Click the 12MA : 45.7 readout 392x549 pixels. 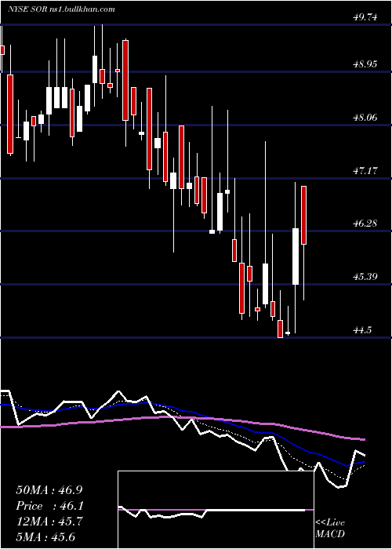click(49, 522)
